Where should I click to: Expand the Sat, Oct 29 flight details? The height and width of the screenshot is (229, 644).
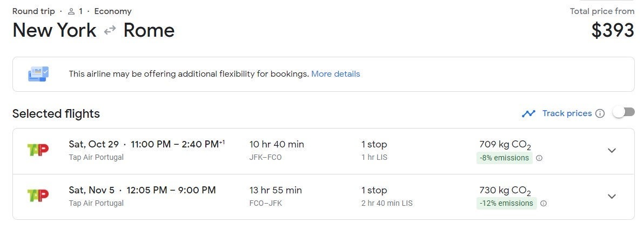pos(612,151)
